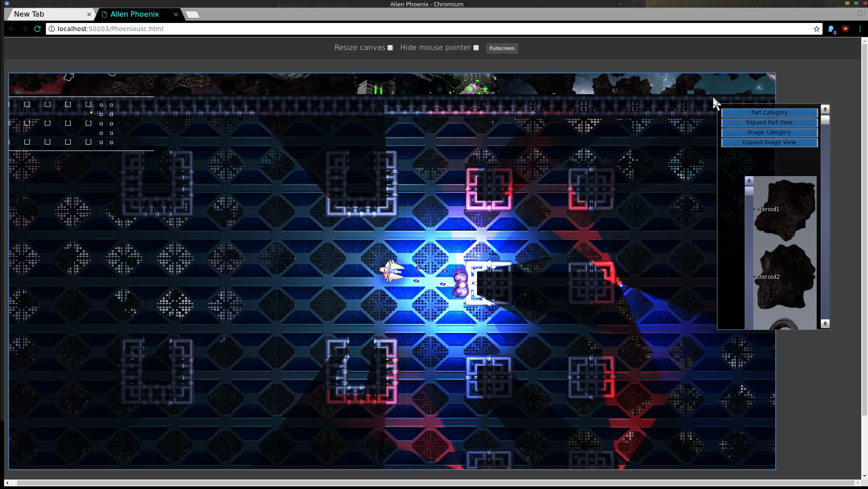Open the Chromium three-dot menu

point(860,29)
